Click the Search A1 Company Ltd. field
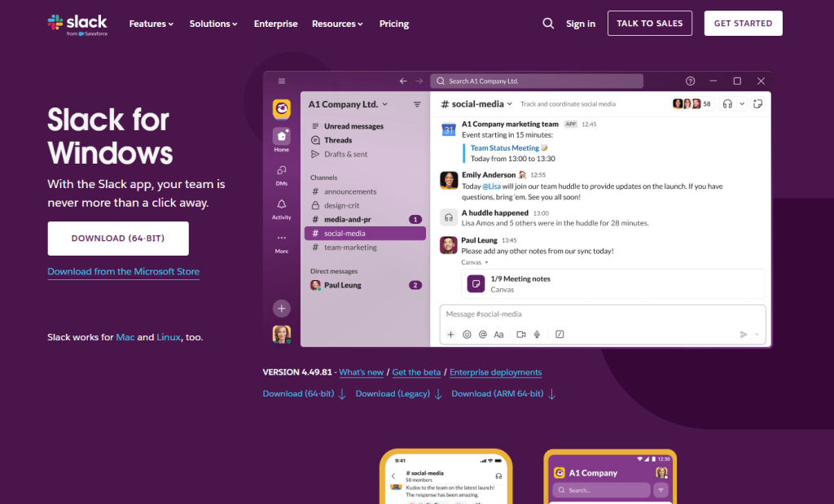The height and width of the screenshot is (504, 834). [x=537, y=81]
